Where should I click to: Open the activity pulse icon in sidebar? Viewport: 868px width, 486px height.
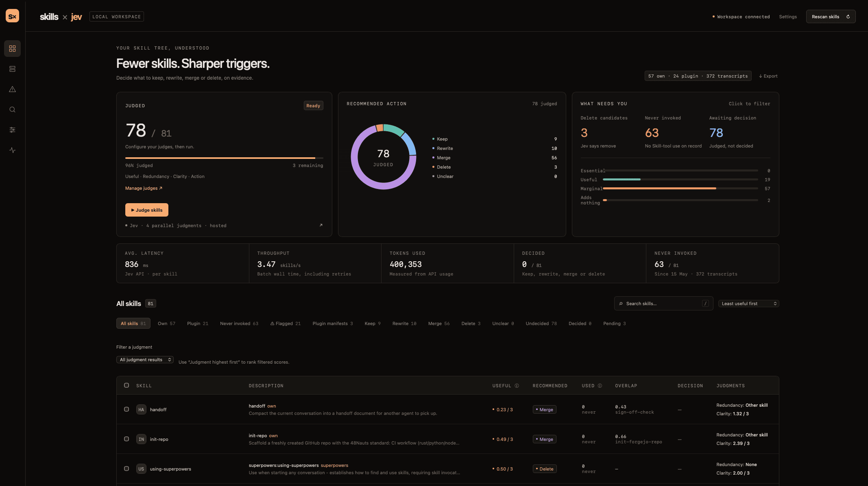coord(12,150)
